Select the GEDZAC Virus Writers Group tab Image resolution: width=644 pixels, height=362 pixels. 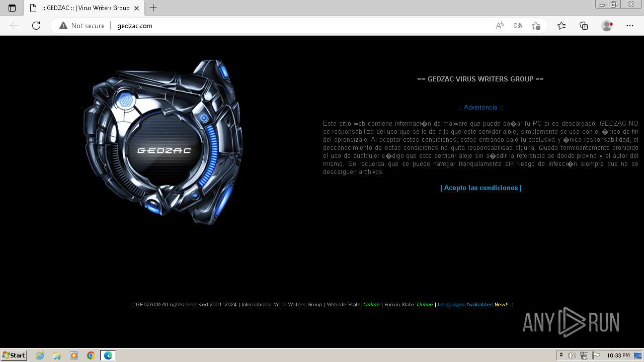coord(85,8)
